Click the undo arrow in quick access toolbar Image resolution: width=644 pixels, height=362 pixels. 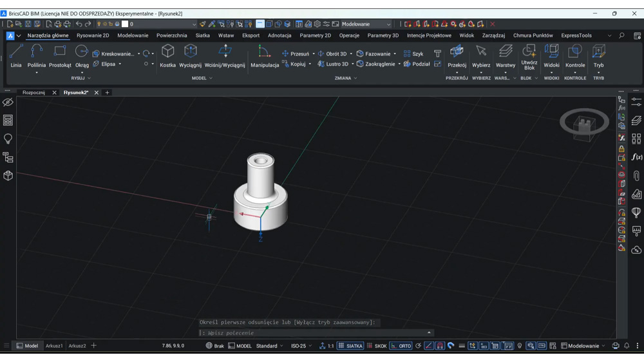pos(79,24)
